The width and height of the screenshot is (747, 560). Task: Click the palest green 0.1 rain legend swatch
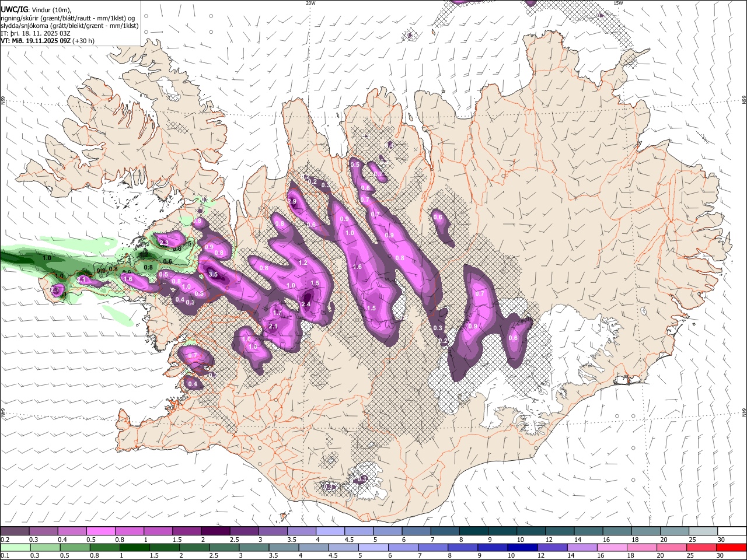[15, 547]
